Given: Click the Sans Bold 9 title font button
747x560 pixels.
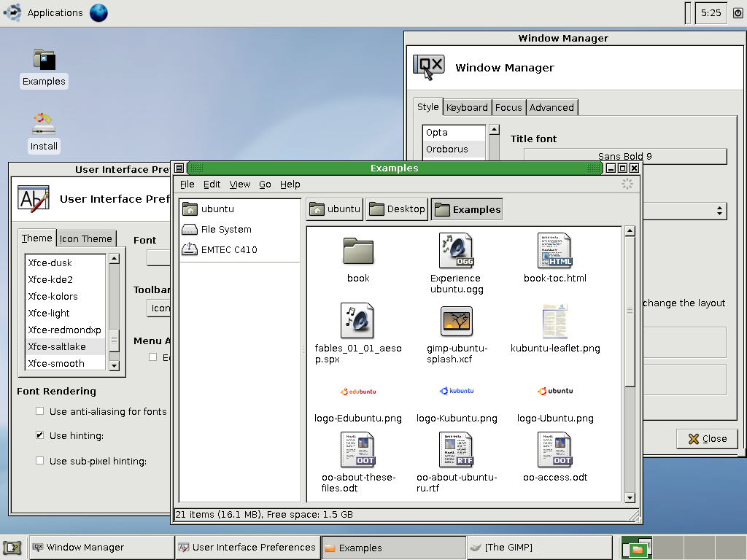Looking at the screenshot, I should coord(625,156).
